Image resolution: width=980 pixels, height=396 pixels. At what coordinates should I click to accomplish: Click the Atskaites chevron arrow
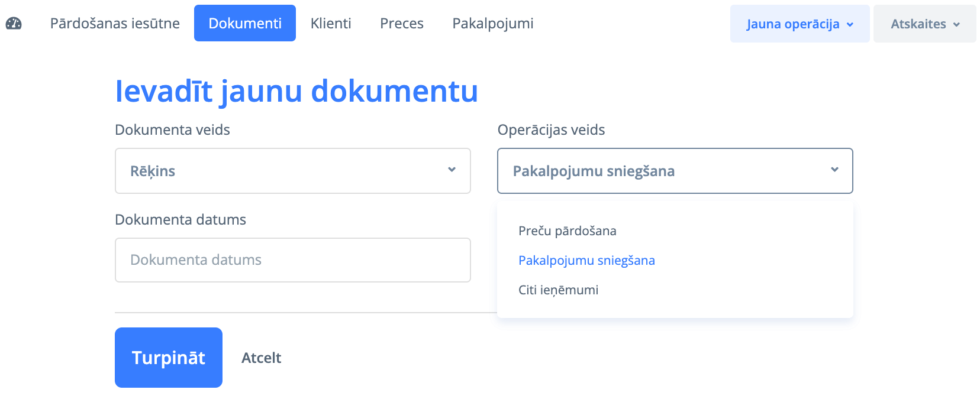[x=956, y=25]
